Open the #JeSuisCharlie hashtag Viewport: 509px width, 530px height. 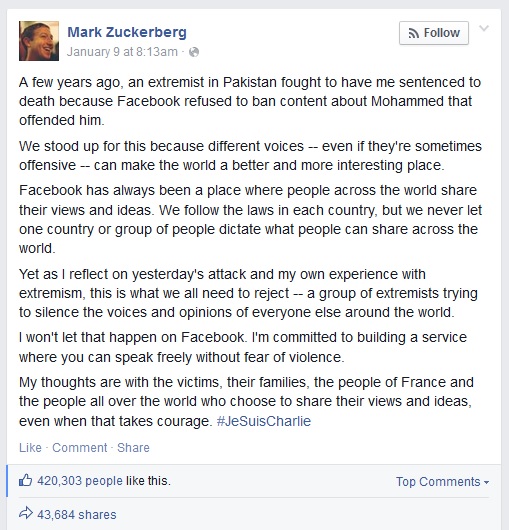264,421
